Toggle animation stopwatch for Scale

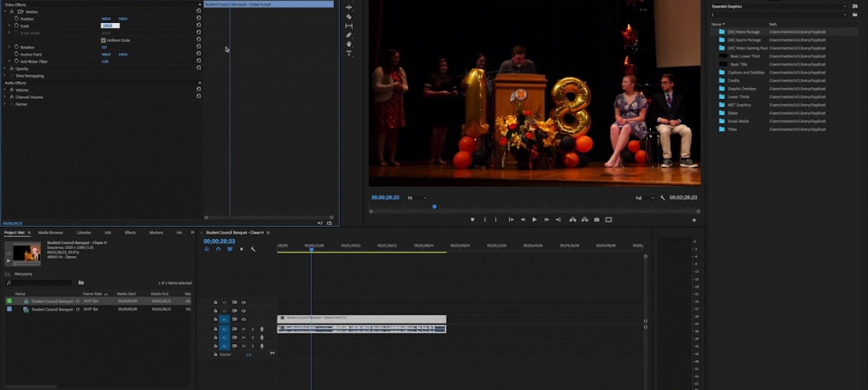pos(17,26)
